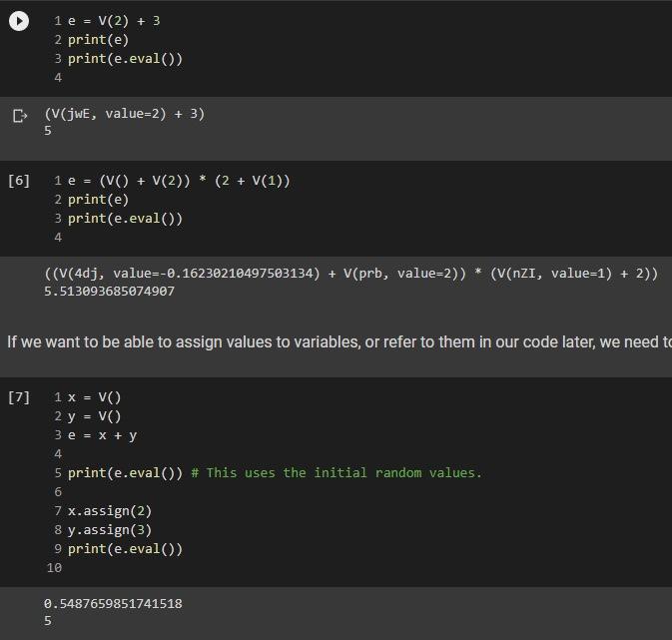The width and height of the screenshot is (672, 640).
Task: Click 'print(e)' in cell [6]
Action: (98, 200)
